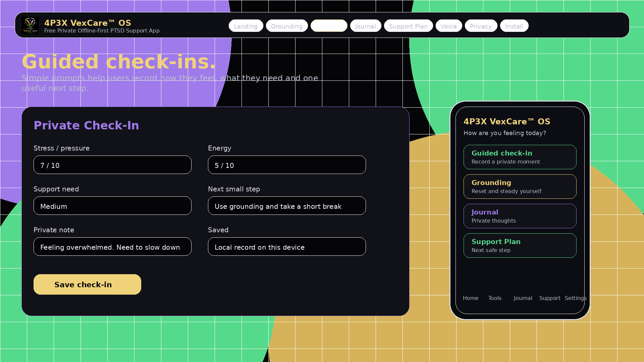The width and height of the screenshot is (644, 362).
Task: Tap Support in the phone's bottom navigation
Action: click(550, 298)
